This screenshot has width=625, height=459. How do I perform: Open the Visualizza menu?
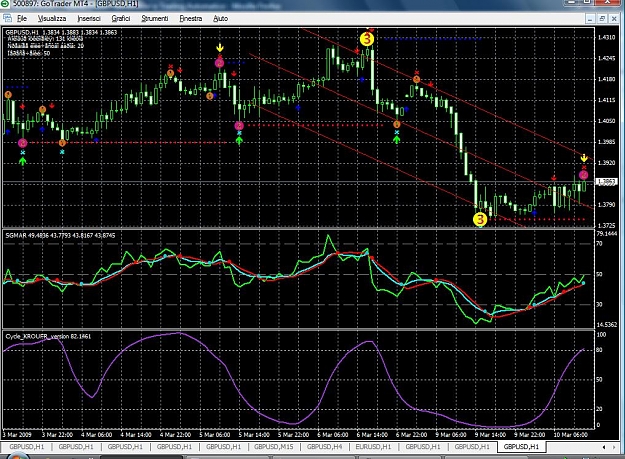click(x=52, y=18)
